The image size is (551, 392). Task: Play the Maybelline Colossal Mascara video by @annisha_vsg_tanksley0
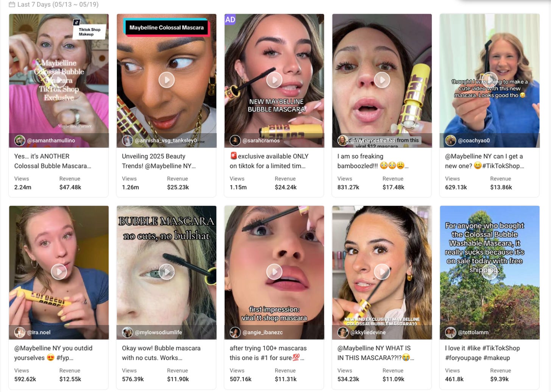click(167, 80)
